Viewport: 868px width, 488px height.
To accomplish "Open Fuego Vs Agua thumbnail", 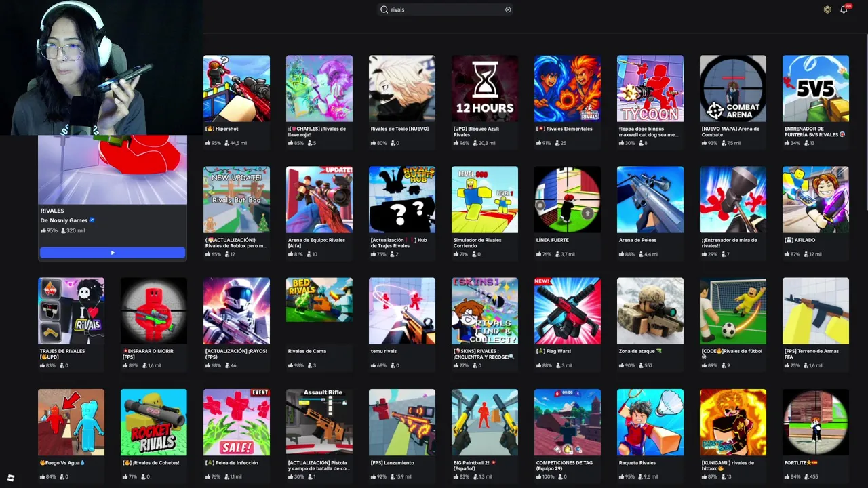I will coord(71,422).
